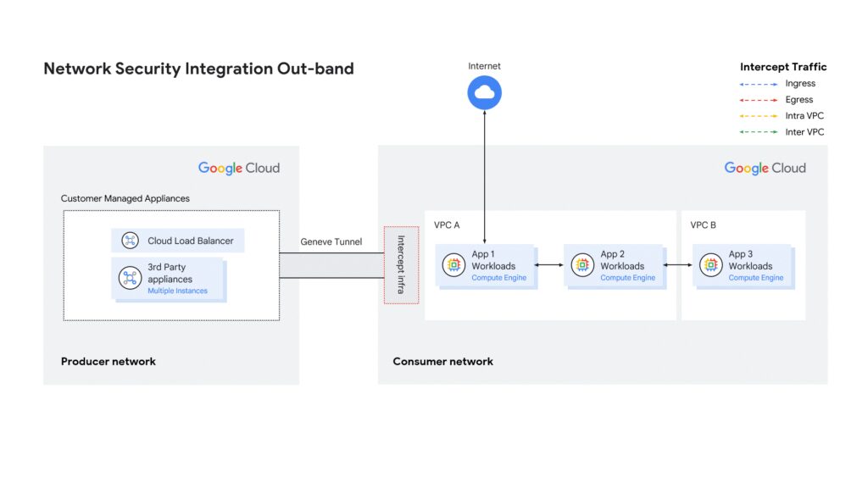Click the blue Internet cloud icon

(484, 93)
